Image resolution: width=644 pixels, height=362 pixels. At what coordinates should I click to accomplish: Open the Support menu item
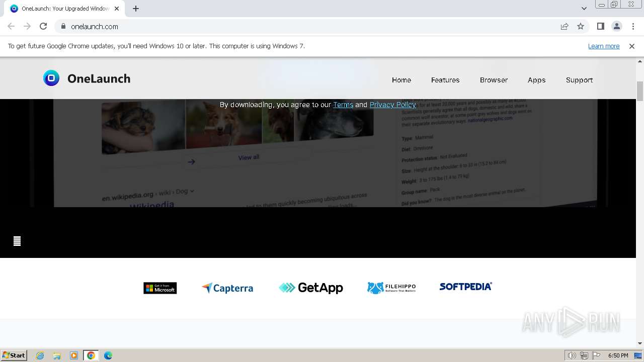pos(579,80)
